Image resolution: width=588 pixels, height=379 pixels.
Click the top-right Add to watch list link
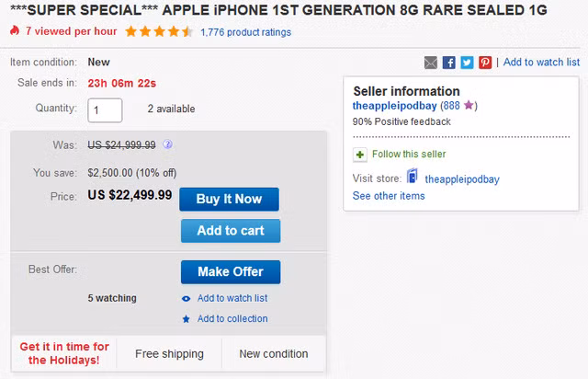point(541,63)
